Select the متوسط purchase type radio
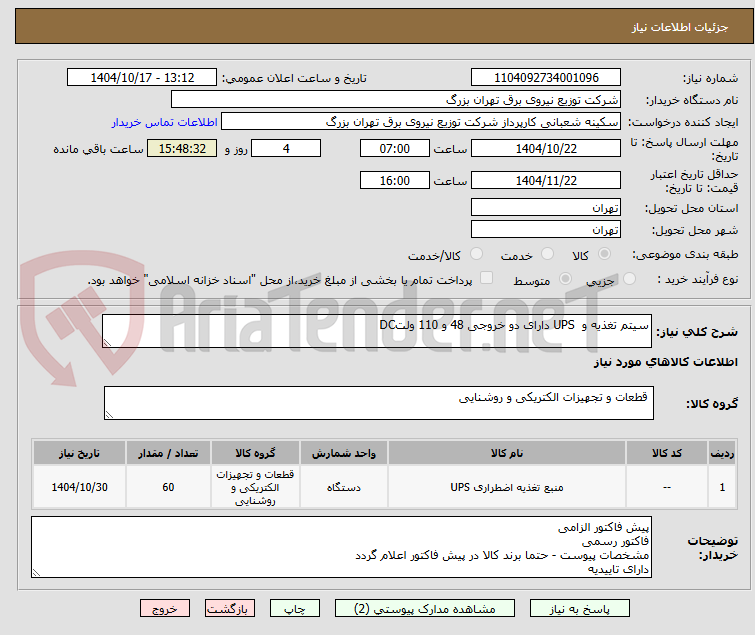This screenshot has height=635, width=755. point(565,279)
